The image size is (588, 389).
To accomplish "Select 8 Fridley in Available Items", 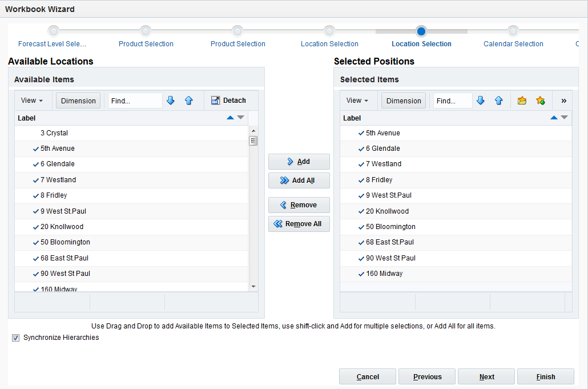I will 131,195.
